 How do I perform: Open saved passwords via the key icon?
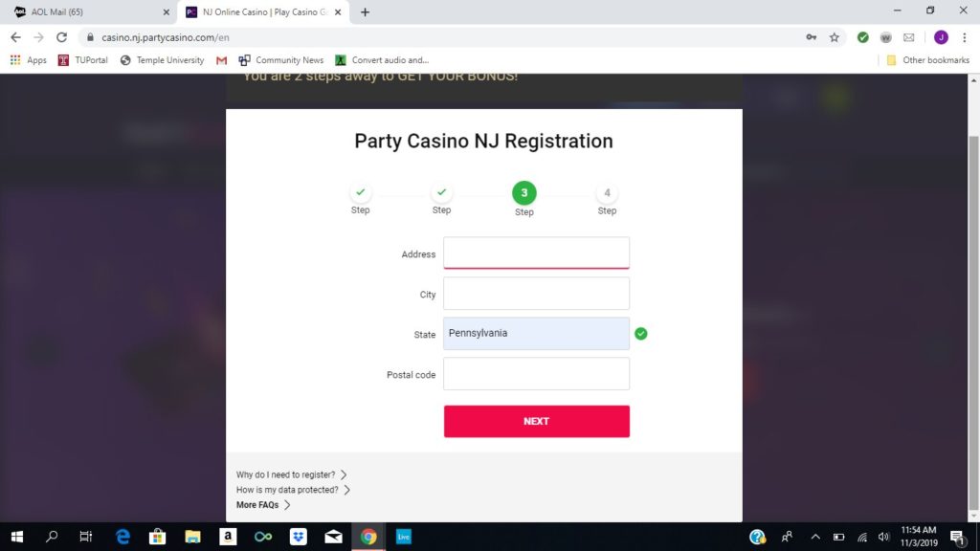[813, 37]
